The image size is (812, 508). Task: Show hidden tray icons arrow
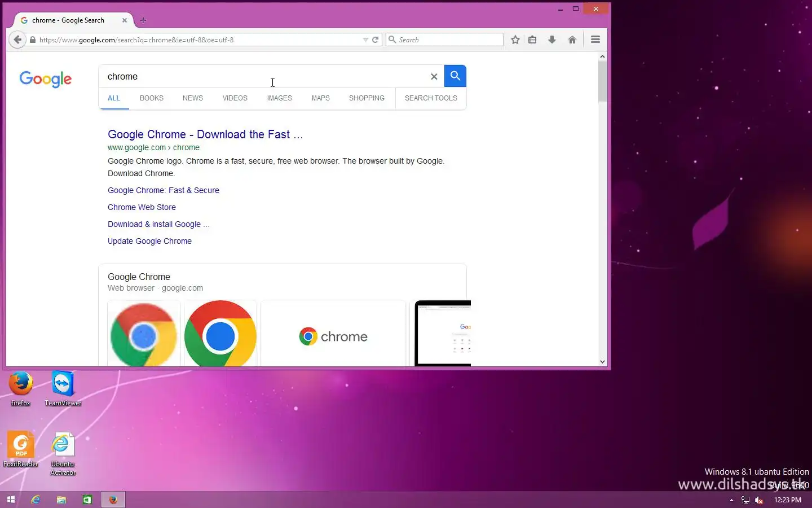(731, 500)
